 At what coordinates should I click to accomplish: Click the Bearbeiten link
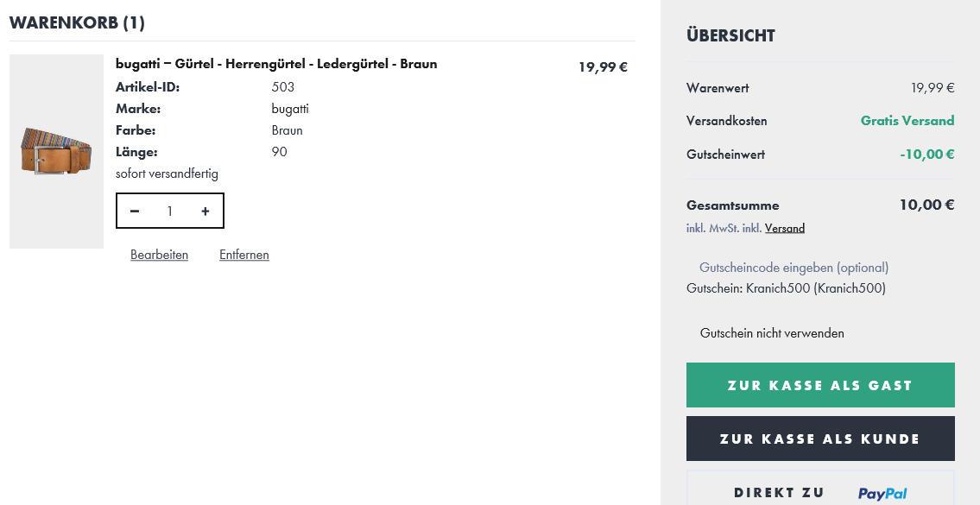coord(159,255)
